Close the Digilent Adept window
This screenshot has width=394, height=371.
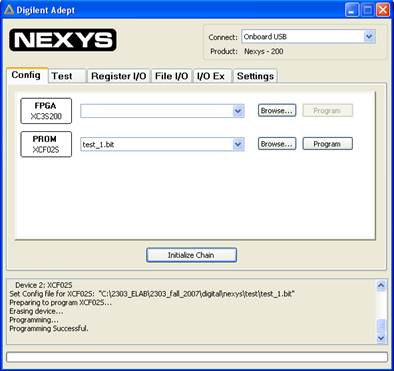(x=383, y=10)
